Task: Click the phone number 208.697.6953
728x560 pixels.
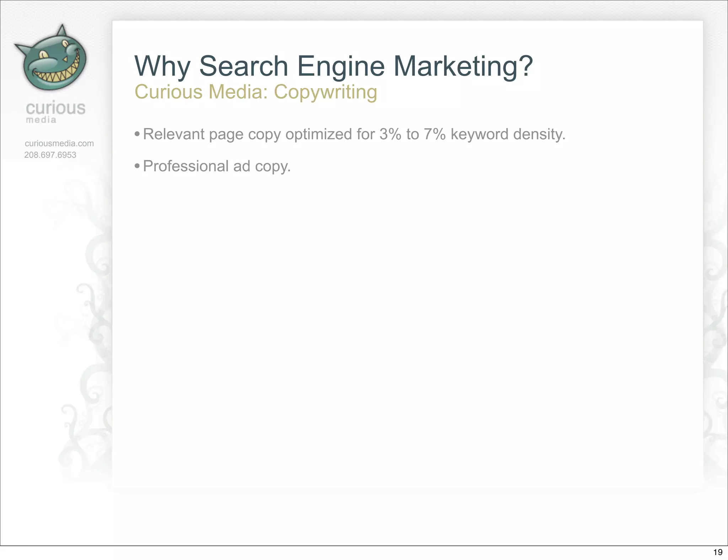Action: [50, 155]
